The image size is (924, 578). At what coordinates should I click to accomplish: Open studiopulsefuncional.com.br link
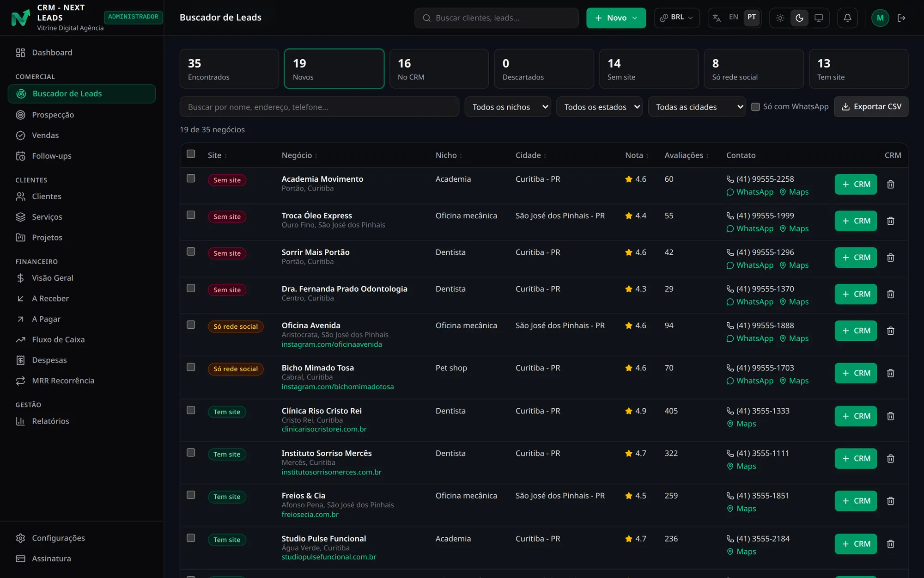pos(329,557)
